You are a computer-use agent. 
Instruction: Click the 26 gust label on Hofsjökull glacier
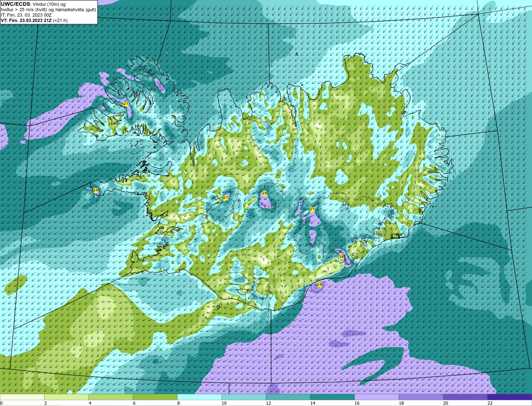click(x=265, y=193)
